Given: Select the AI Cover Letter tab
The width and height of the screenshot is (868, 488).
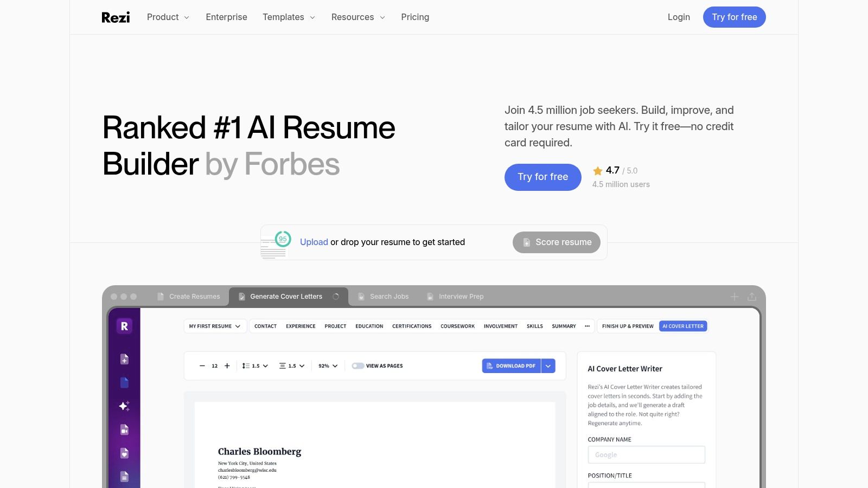Looking at the screenshot, I should point(683,326).
